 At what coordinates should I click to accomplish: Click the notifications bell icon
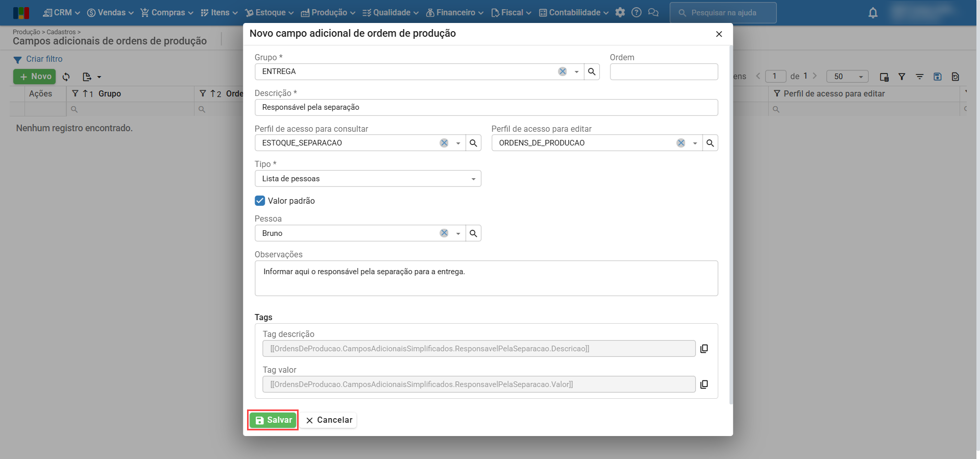873,13
